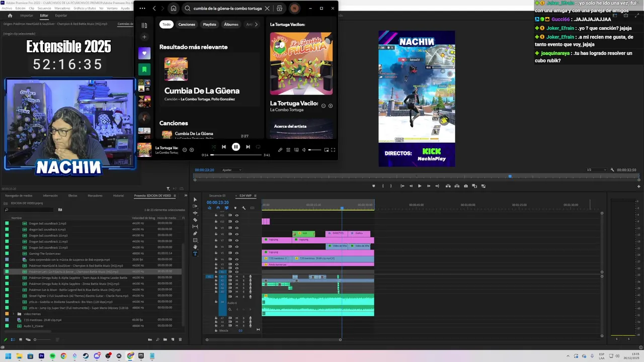Seek on Spotify song progress bar
This screenshot has width=644, height=362.
point(236,155)
